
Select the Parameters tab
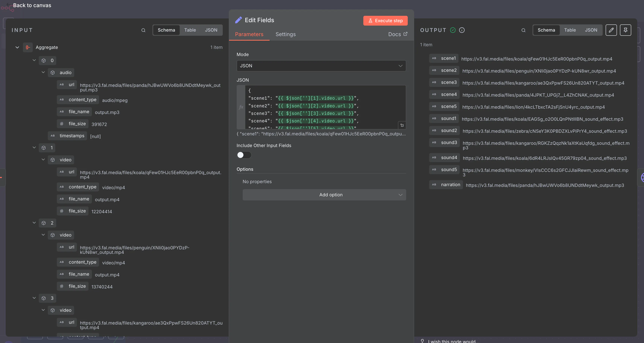(249, 34)
